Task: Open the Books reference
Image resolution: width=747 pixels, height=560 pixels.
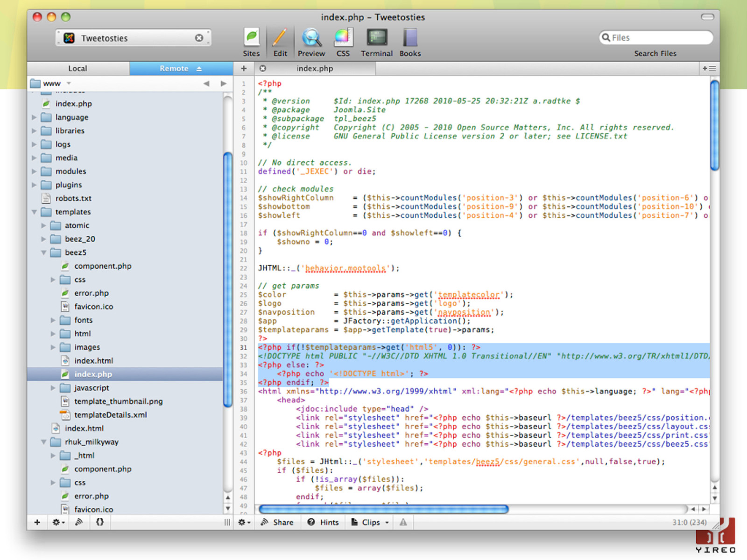Action: 410,42
